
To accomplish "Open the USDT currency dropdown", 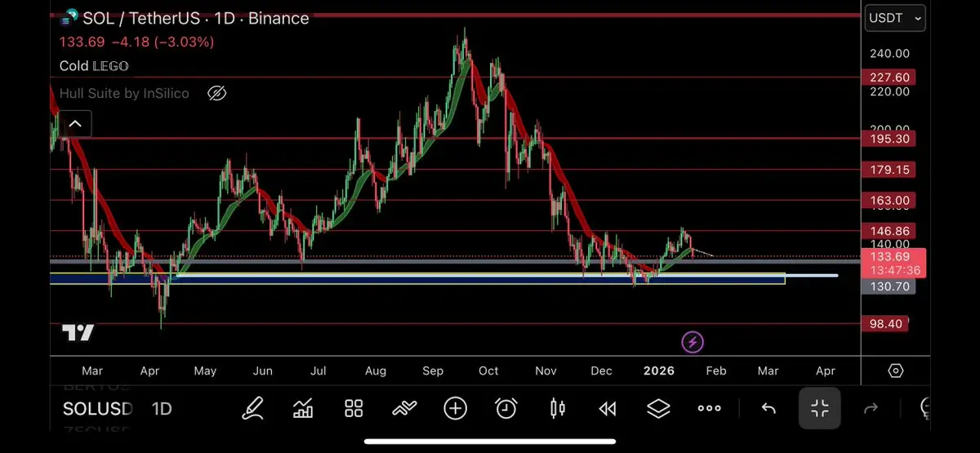I will [895, 18].
